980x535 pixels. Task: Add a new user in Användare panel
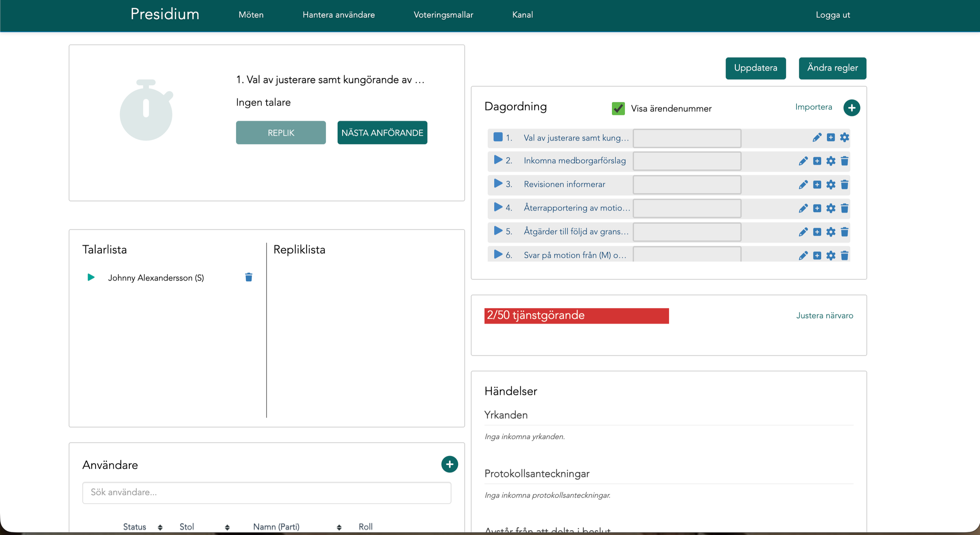449,464
